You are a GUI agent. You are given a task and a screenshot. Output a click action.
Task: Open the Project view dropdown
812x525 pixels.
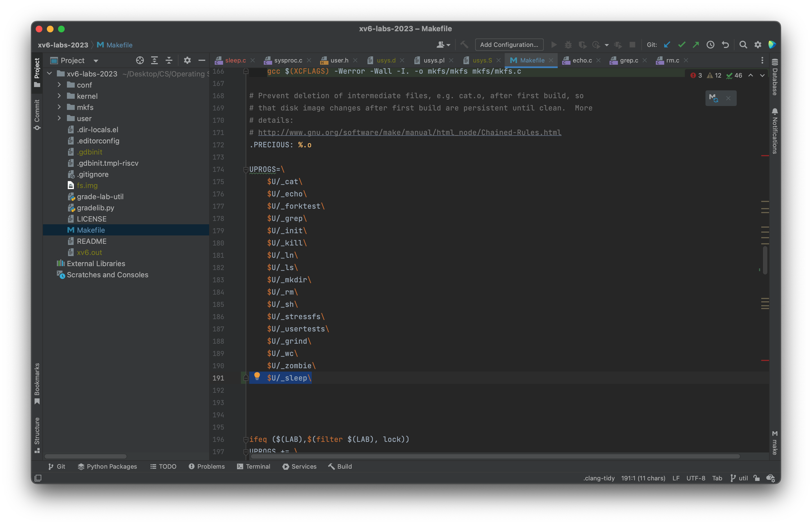pos(95,60)
